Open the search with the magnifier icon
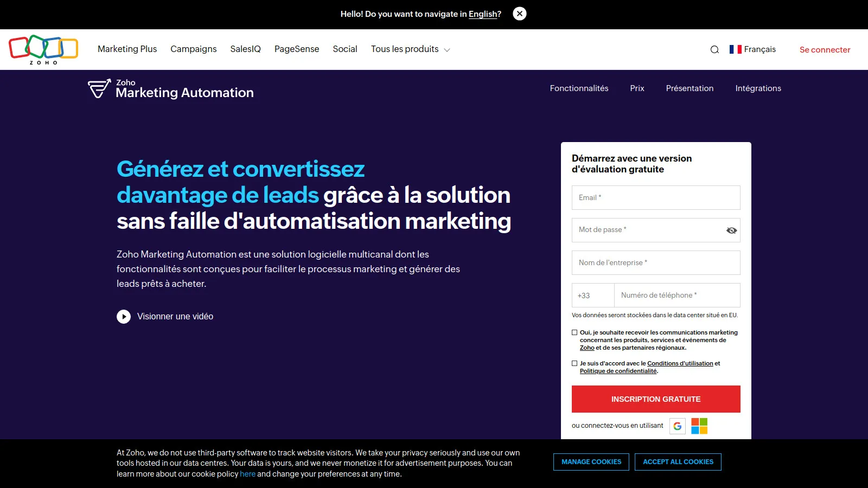The image size is (868, 488). [715, 49]
